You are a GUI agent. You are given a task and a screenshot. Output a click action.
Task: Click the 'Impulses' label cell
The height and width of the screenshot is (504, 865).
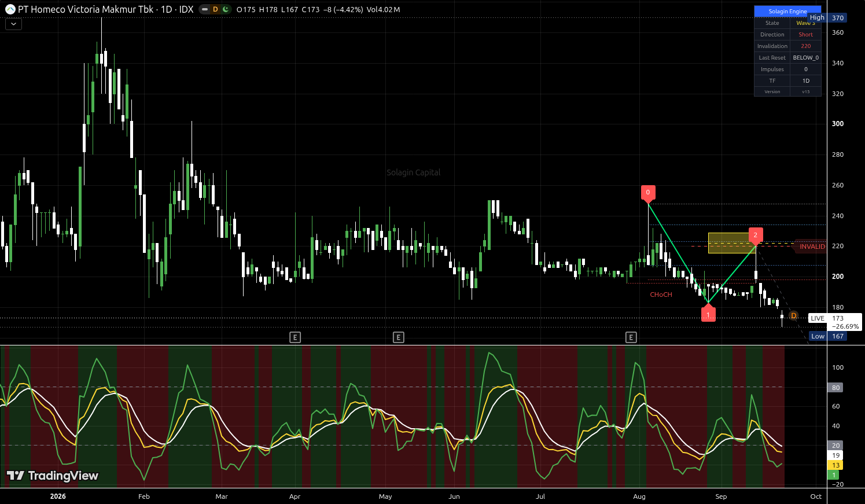(x=772, y=69)
